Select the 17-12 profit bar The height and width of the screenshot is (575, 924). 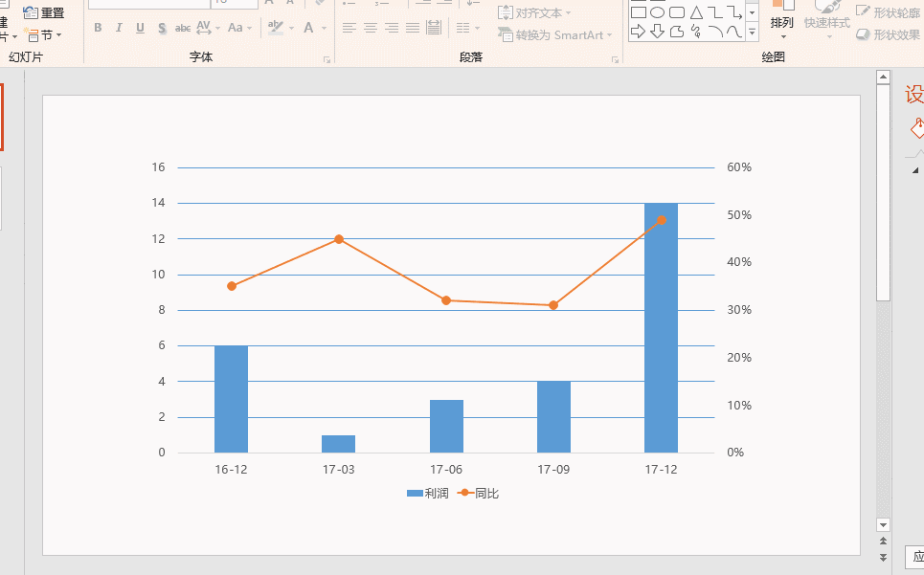tap(662, 328)
